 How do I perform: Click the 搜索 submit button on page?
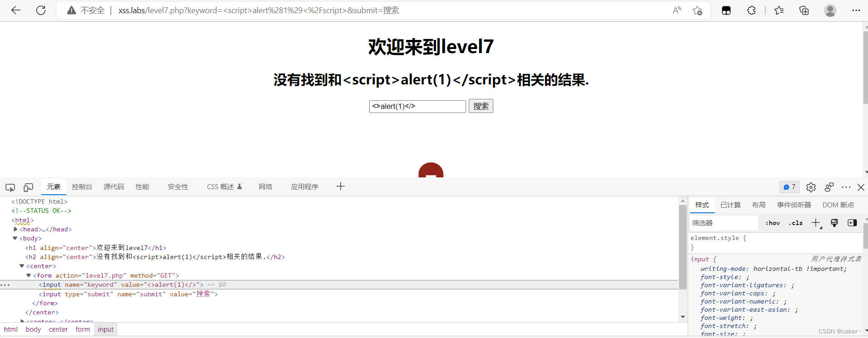[481, 106]
